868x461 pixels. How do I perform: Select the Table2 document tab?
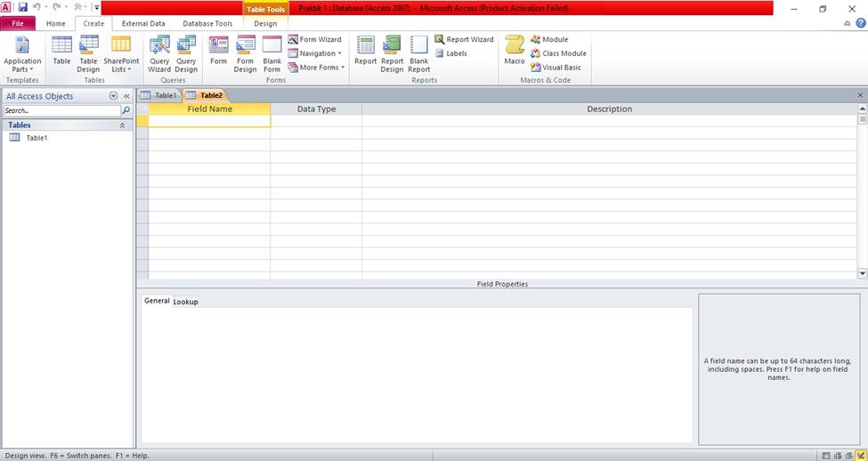[x=204, y=95]
